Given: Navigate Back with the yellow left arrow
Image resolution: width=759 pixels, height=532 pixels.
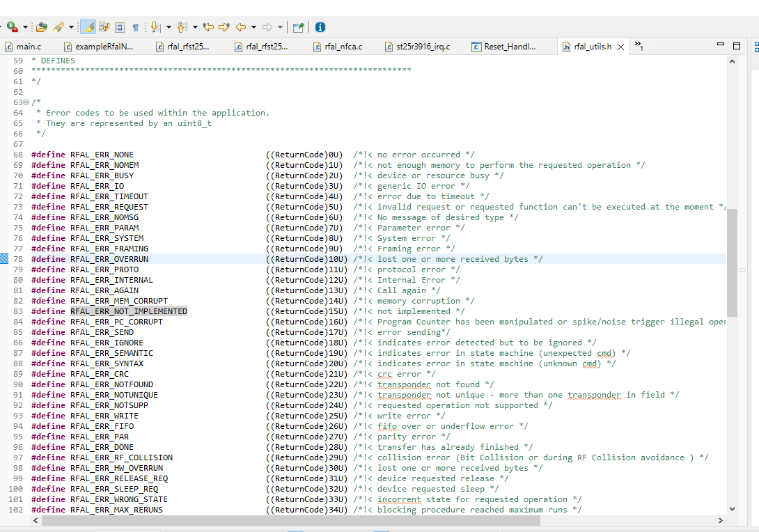Looking at the screenshot, I should (x=241, y=27).
